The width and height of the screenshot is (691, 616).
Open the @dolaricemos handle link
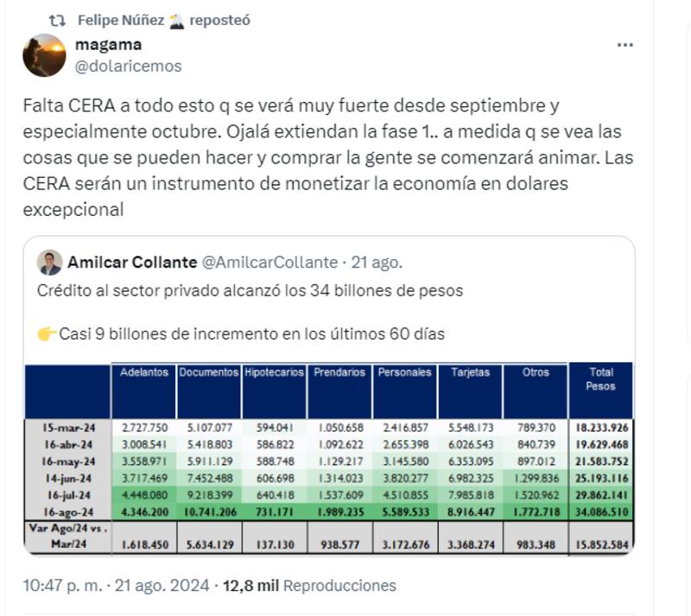tap(128, 66)
